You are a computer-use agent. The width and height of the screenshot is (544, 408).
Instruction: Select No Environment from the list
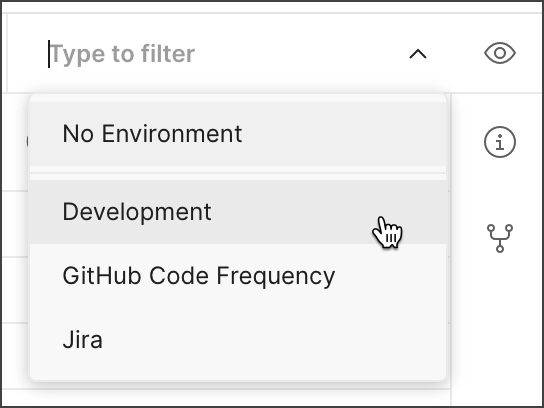click(x=238, y=134)
